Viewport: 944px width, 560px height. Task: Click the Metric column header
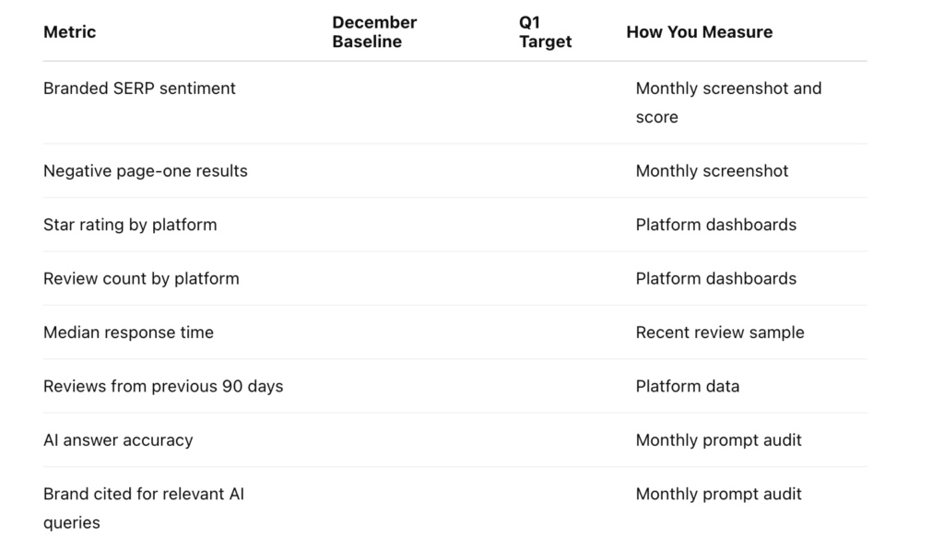pos(69,32)
